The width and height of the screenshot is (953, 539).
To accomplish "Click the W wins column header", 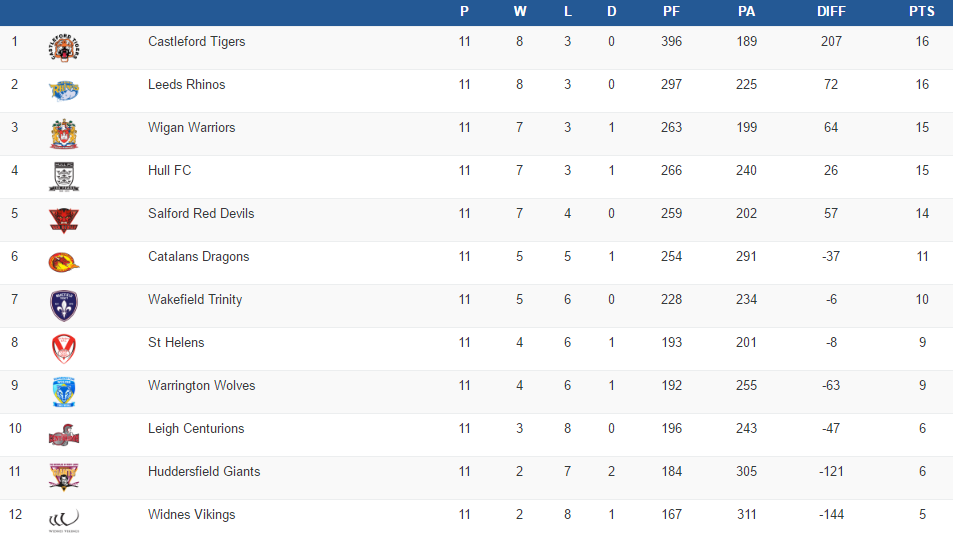I will click(519, 12).
